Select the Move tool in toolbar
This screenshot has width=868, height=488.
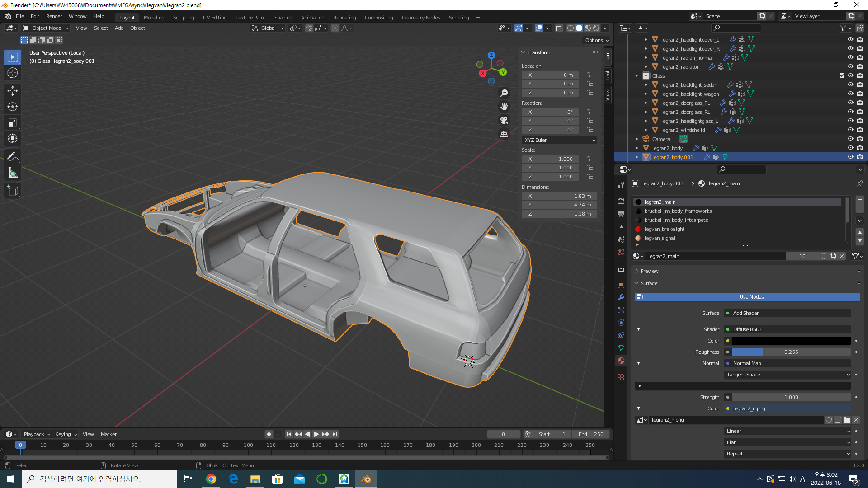point(13,91)
